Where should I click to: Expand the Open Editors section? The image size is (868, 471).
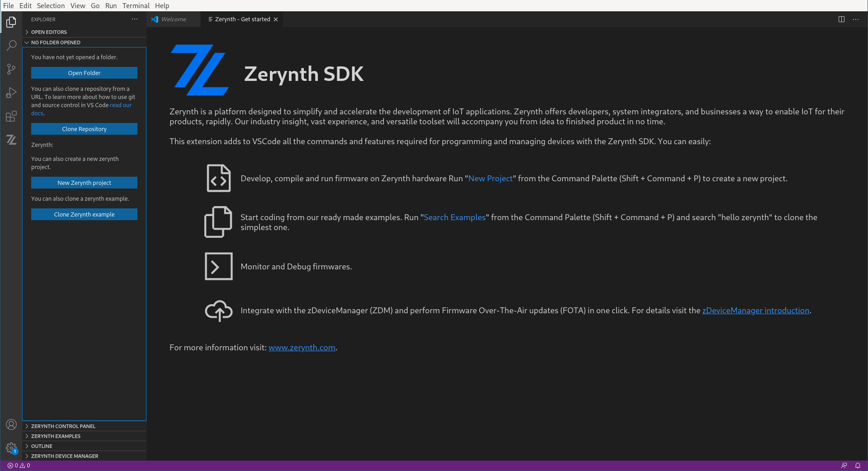coord(84,32)
